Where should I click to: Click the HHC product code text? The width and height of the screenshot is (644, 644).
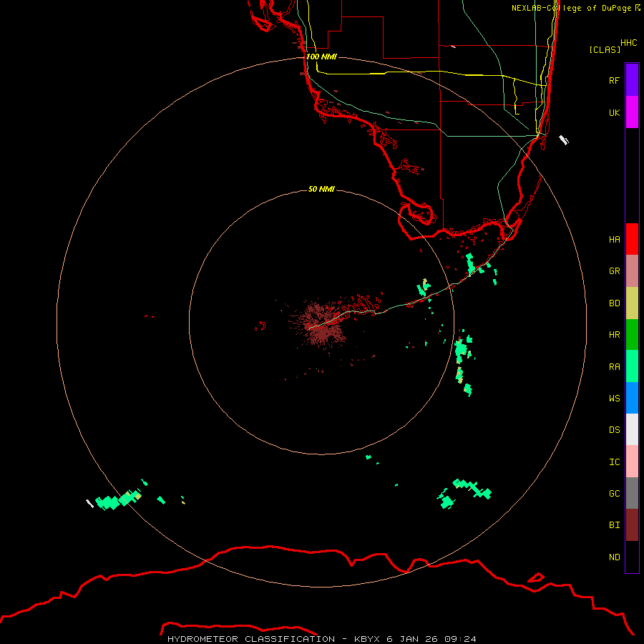pos(628,43)
